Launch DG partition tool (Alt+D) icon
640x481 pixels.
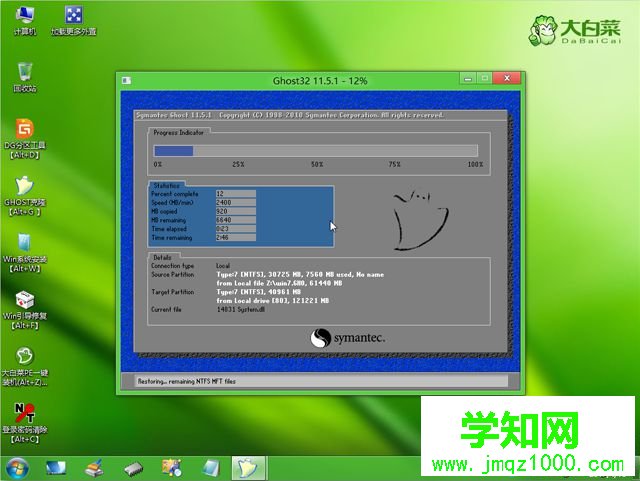click(25, 139)
